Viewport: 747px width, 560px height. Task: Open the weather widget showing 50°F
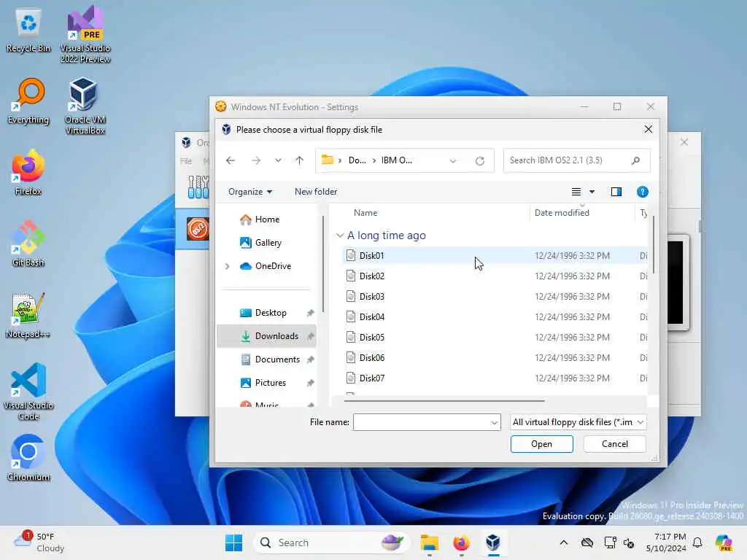click(39, 542)
